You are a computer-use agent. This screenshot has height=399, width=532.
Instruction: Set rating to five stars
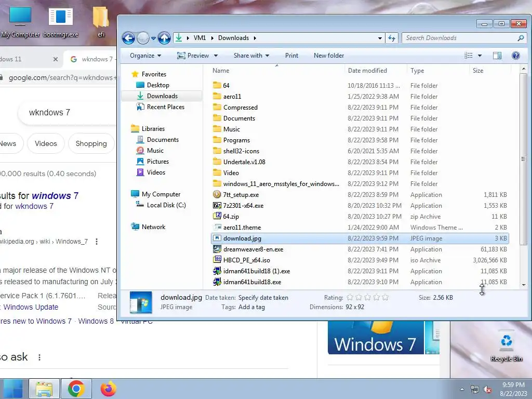click(385, 298)
